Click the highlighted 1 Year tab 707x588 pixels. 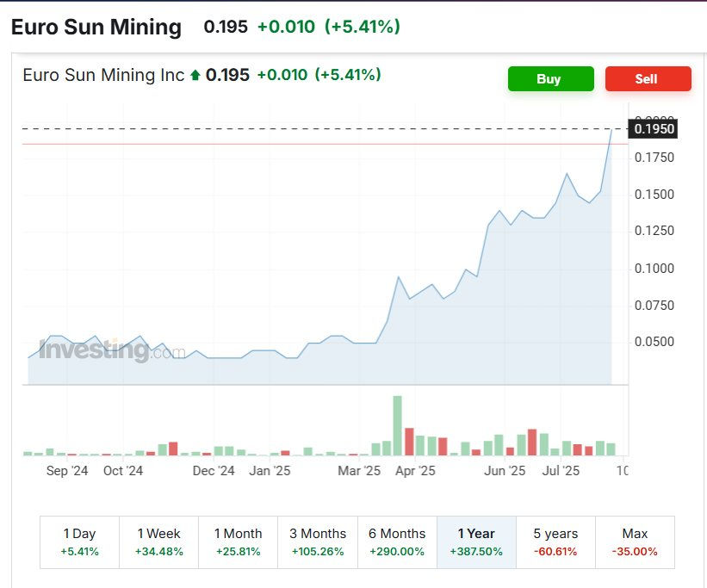(x=476, y=542)
